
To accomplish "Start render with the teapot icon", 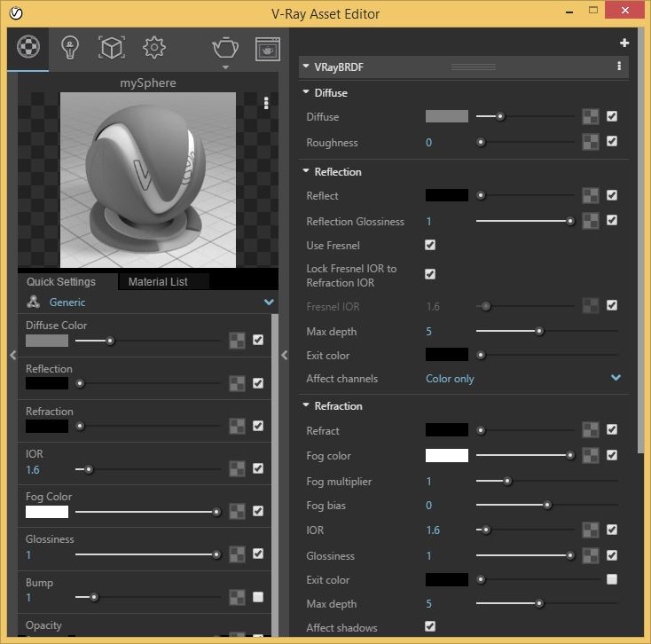I will (225, 48).
